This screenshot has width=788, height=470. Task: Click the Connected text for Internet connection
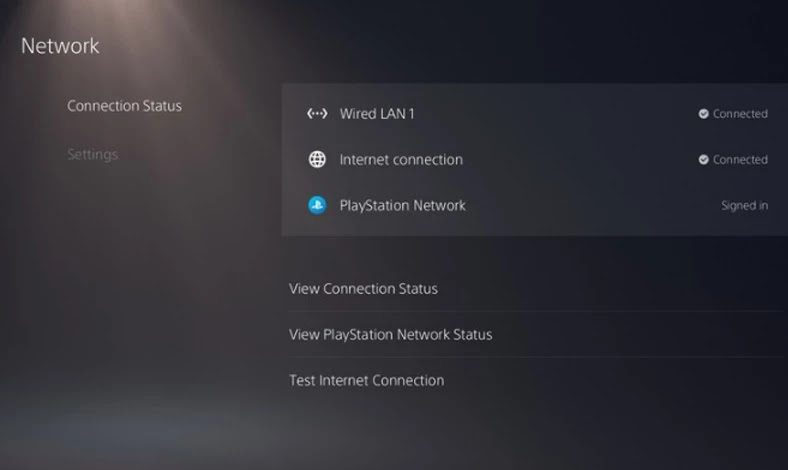[x=740, y=159]
